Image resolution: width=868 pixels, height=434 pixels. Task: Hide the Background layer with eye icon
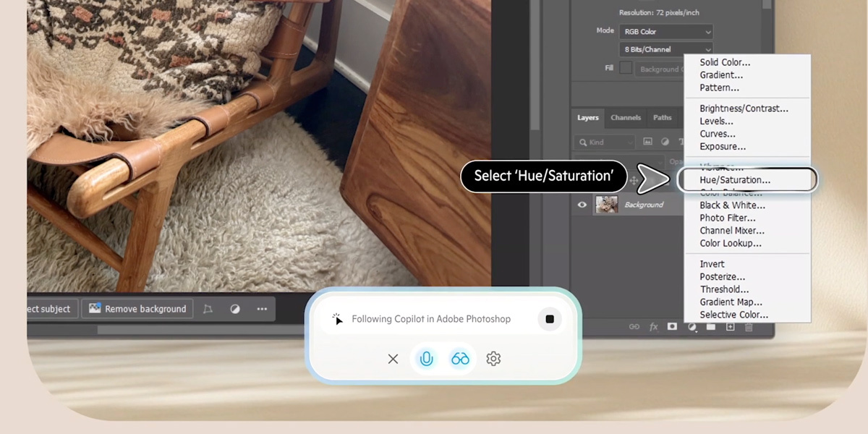(582, 205)
